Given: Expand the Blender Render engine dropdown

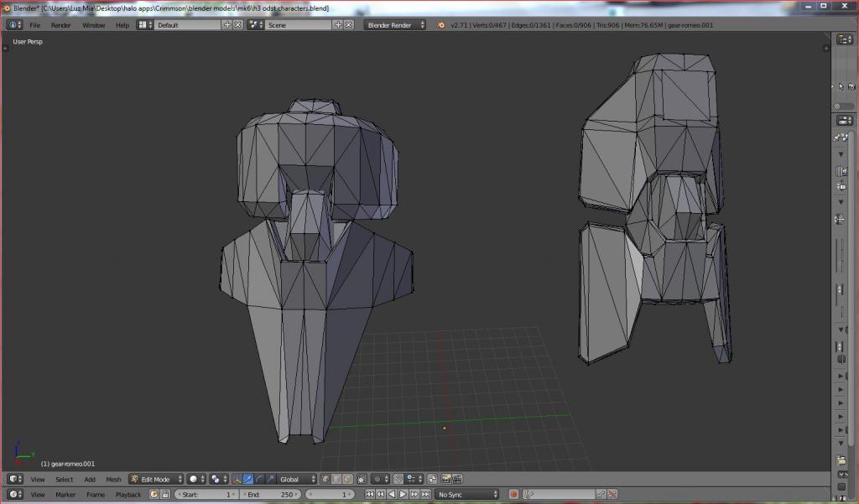Looking at the screenshot, I should 395,25.
